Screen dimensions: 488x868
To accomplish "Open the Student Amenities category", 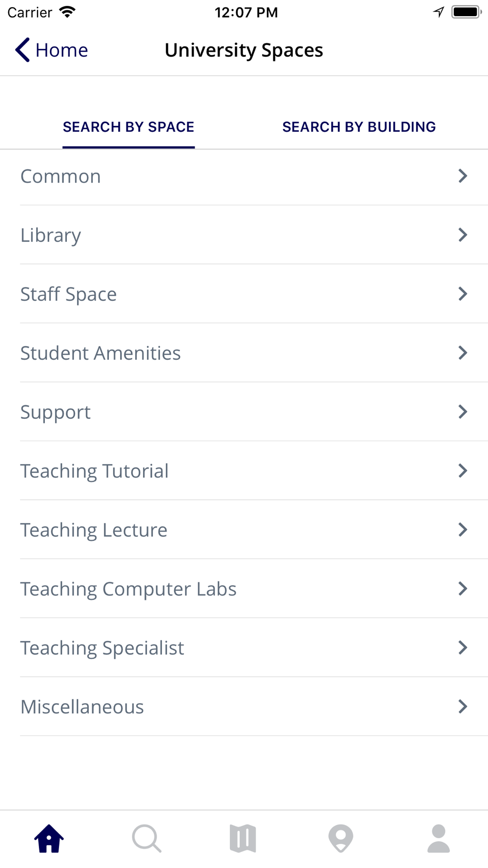I will [x=101, y=353].
